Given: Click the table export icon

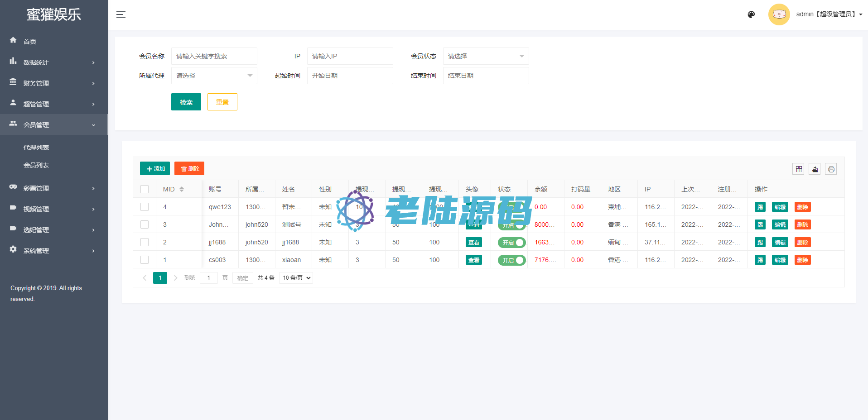Looking at the screenshot, I should click(x=815, y=169).
